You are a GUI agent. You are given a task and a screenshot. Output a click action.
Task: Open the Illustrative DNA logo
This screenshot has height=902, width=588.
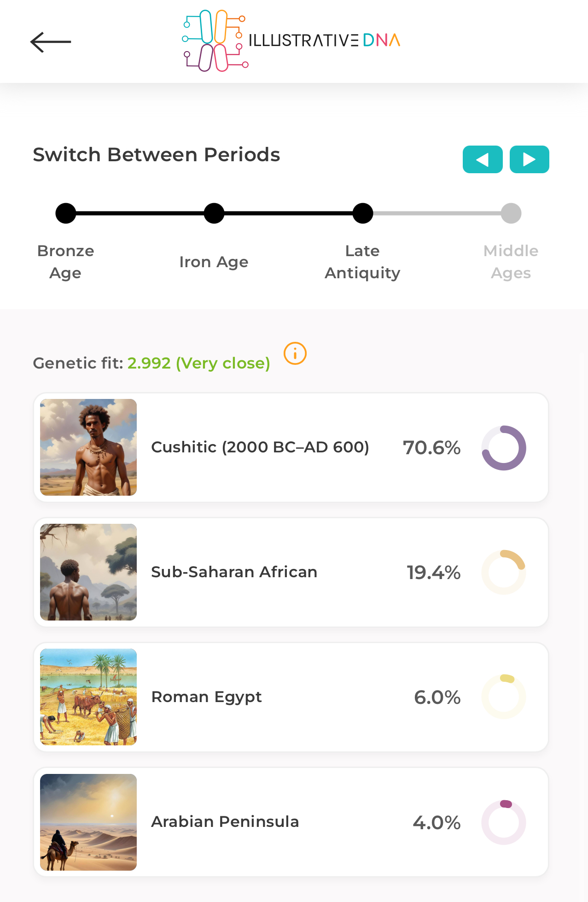[291, 41]
